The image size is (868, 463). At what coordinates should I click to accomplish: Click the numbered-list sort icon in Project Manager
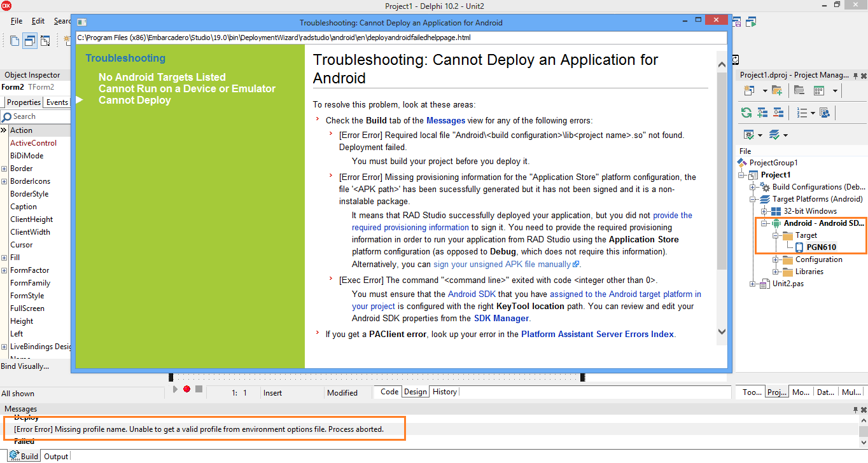(802, 113)
